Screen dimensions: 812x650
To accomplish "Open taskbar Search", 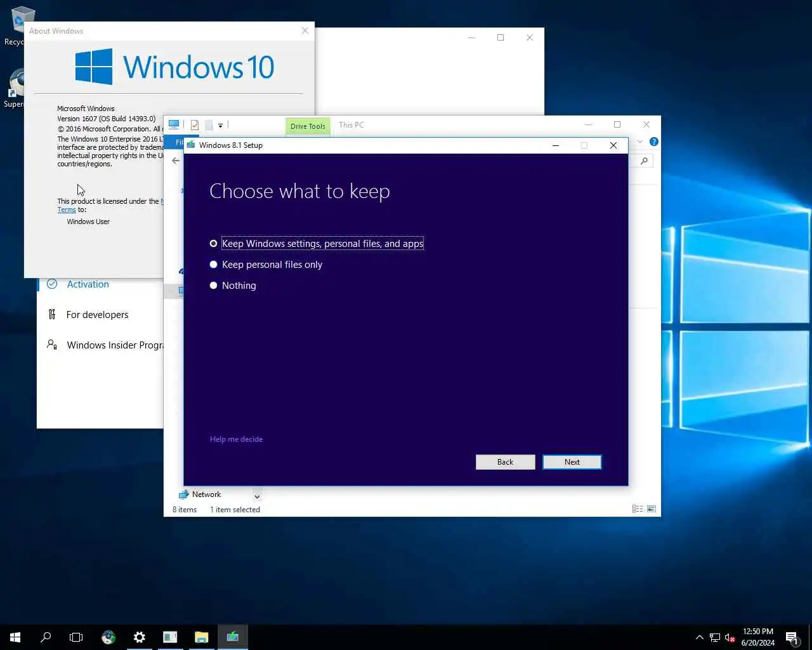I will 46,637.
